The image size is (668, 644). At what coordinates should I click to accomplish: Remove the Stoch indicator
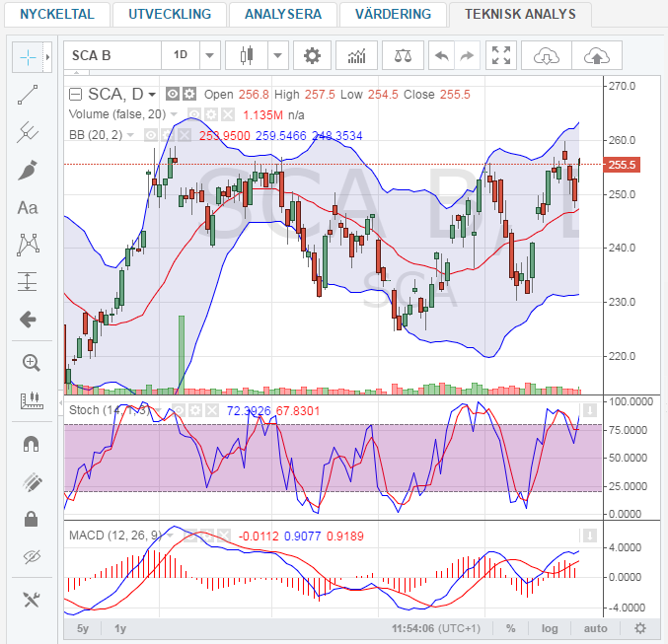coord(212,410)
